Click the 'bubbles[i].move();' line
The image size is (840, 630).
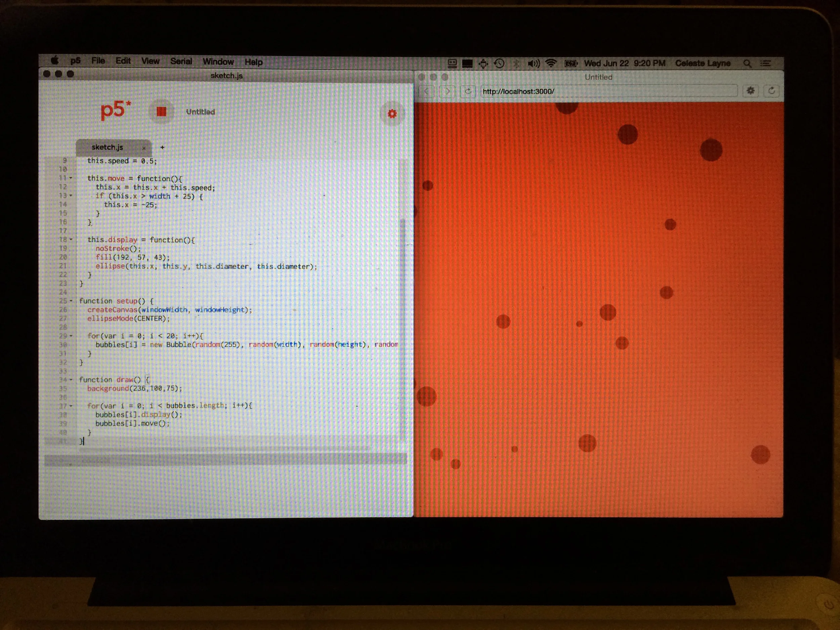tap(132, 423)
